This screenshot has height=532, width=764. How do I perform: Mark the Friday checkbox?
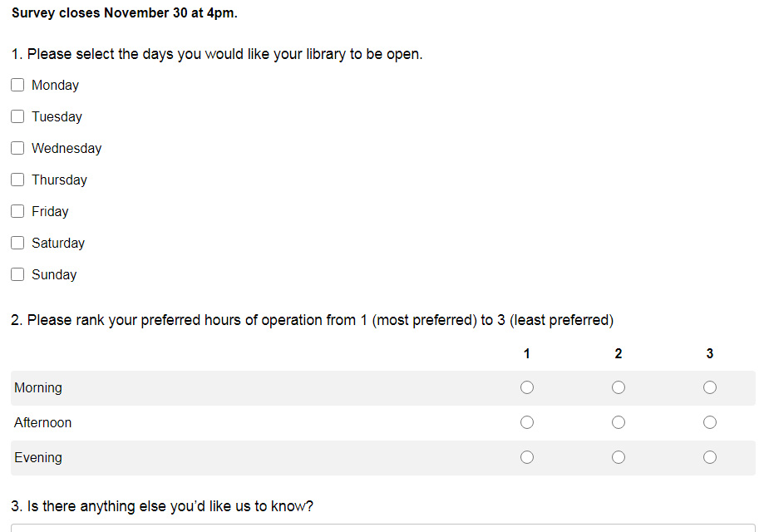(x=17, y=211)
